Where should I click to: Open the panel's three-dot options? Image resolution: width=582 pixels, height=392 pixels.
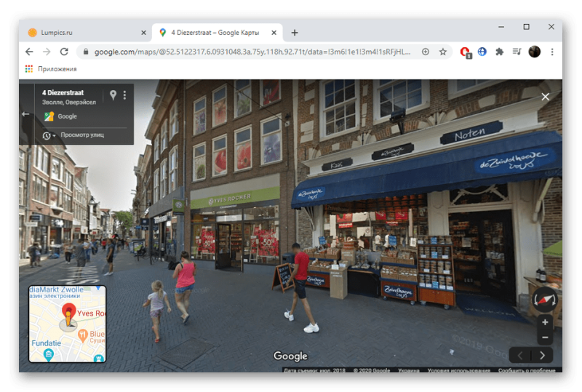click(x=124, y=95)
